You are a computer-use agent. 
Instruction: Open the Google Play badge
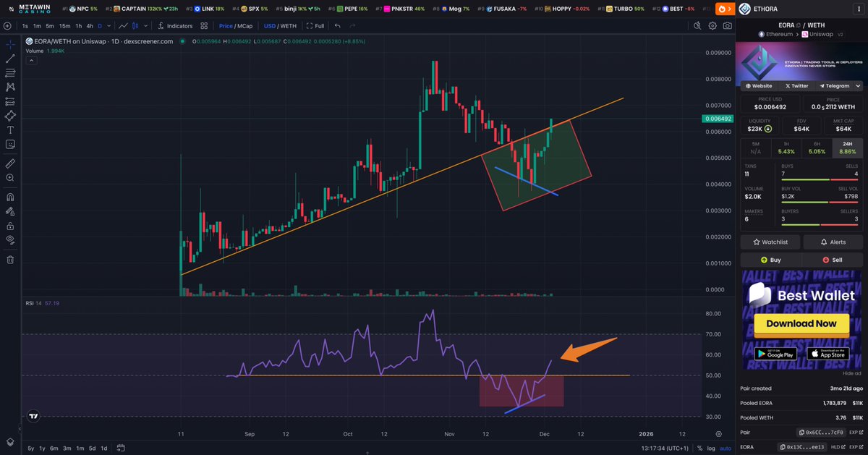[775, 354]
